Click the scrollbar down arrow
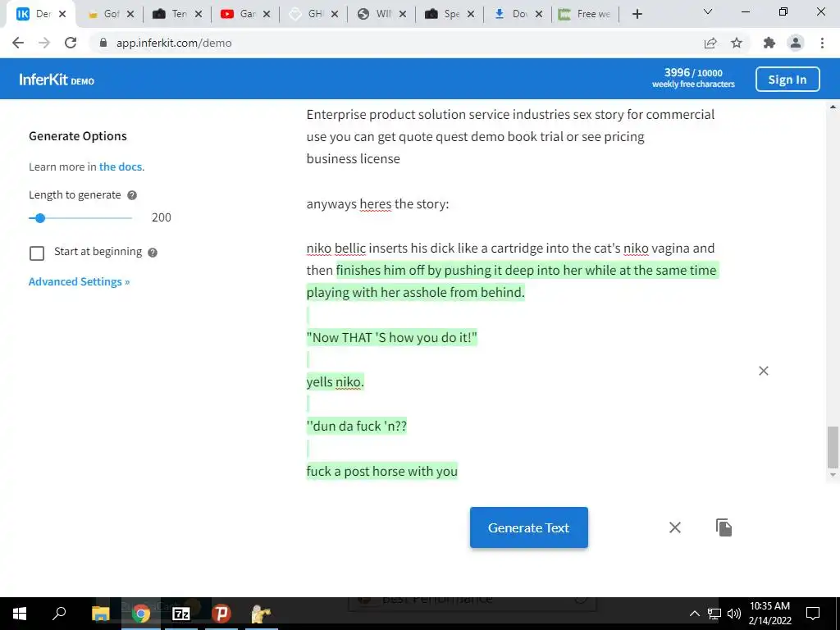The image size is (840, 630). click(x=833, y=475)
